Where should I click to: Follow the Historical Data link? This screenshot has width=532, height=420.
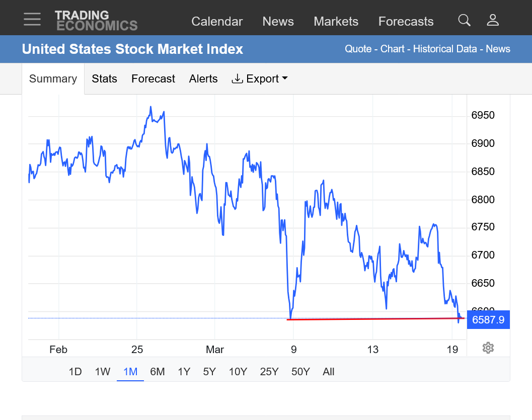445,49
